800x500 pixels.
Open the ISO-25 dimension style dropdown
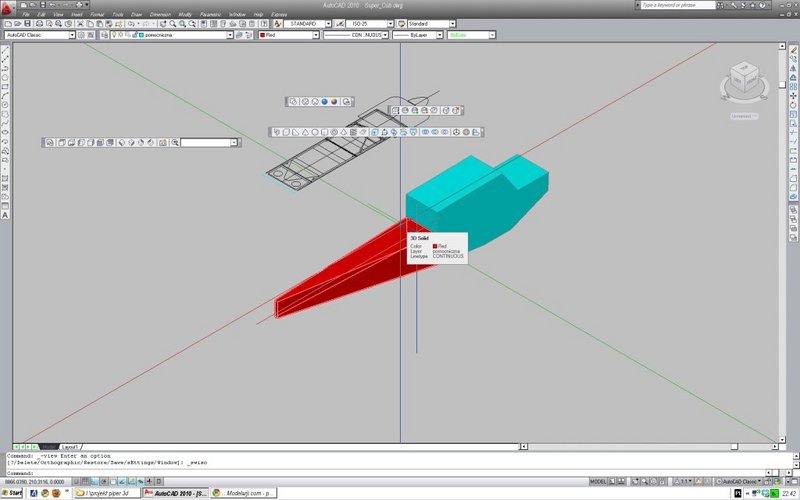point(390,23)
